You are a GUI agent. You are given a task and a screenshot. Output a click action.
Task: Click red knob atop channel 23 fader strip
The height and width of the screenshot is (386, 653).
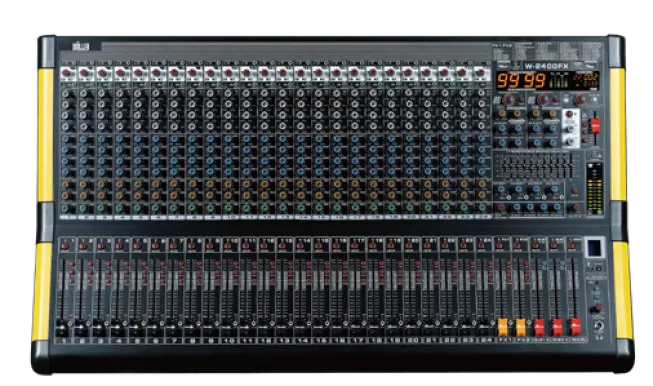point(463,246)
